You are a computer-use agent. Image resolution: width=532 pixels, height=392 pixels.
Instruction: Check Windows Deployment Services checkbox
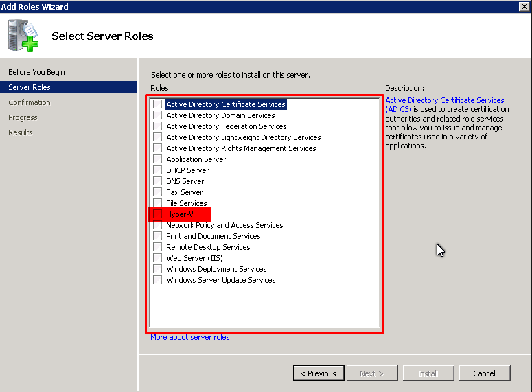click(x=157, y=269)
